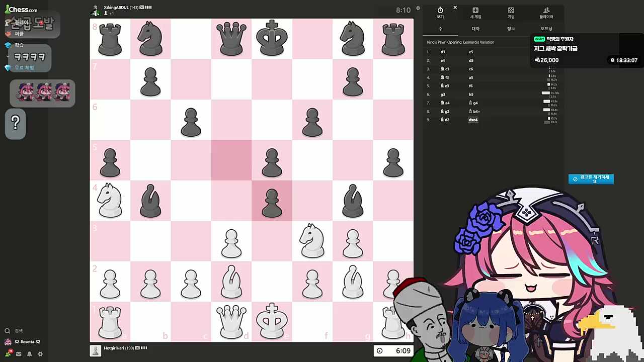
Task: Jump to move 2. e4 in list
Action: 443,61
